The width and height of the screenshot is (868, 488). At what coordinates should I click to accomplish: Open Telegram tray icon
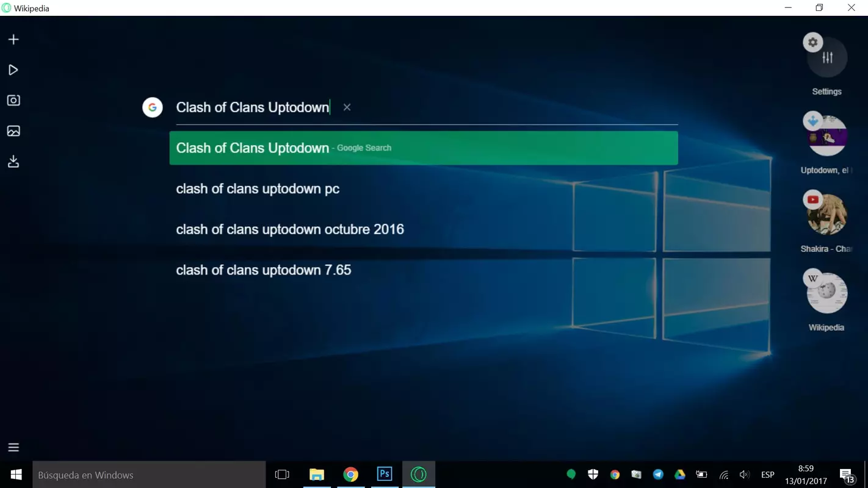(x=658, y=475)
